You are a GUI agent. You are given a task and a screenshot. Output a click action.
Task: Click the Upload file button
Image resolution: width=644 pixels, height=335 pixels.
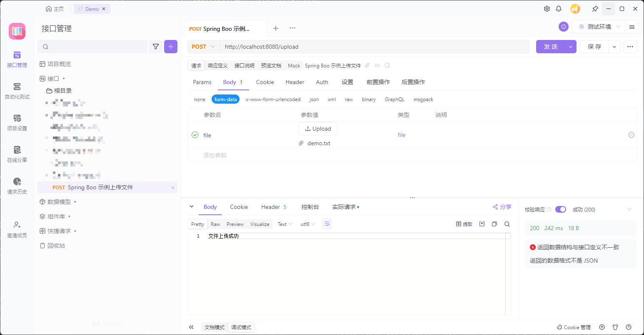318,129
